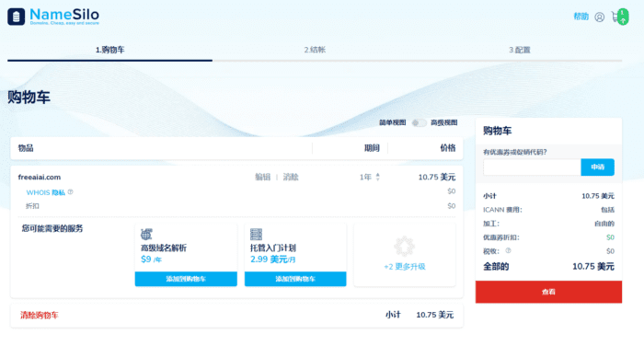Click 编辑 for freeaiai.com
Image resolution: width=644 pixels, height=346 pixels.
pyautogui.click(x=262, y=177)
